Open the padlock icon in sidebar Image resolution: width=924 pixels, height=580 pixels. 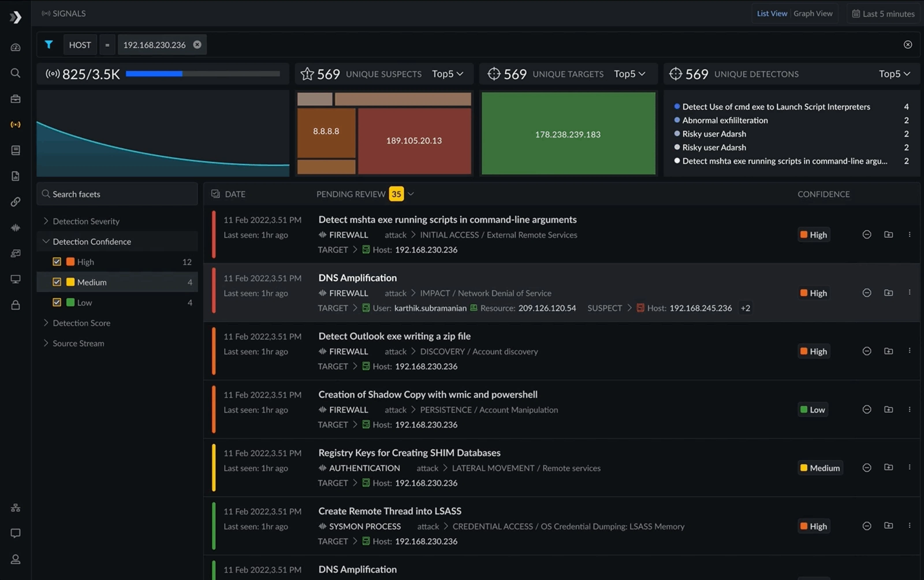point(15,305)
